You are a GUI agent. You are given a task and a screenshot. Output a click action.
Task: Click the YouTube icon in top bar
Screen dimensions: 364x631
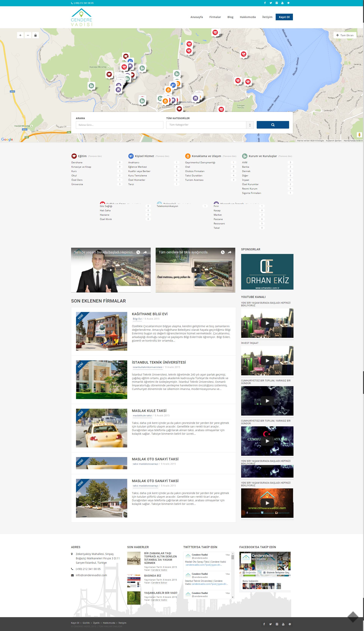click(x=282, y=3)
